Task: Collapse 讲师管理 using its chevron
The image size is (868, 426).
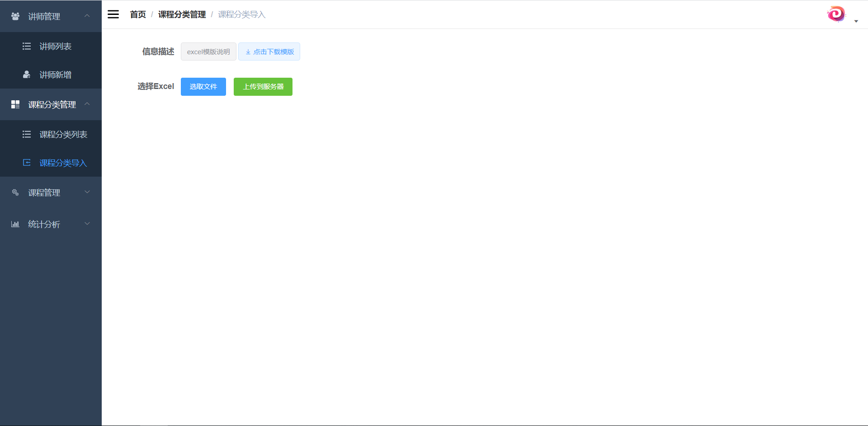Action: click(x=87, y=16)
